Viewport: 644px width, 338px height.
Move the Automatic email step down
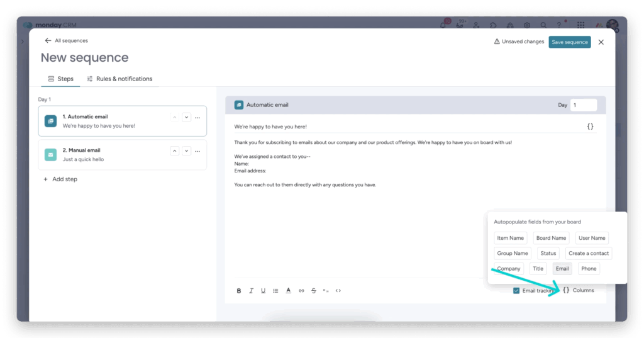click(x=186, y=117)
